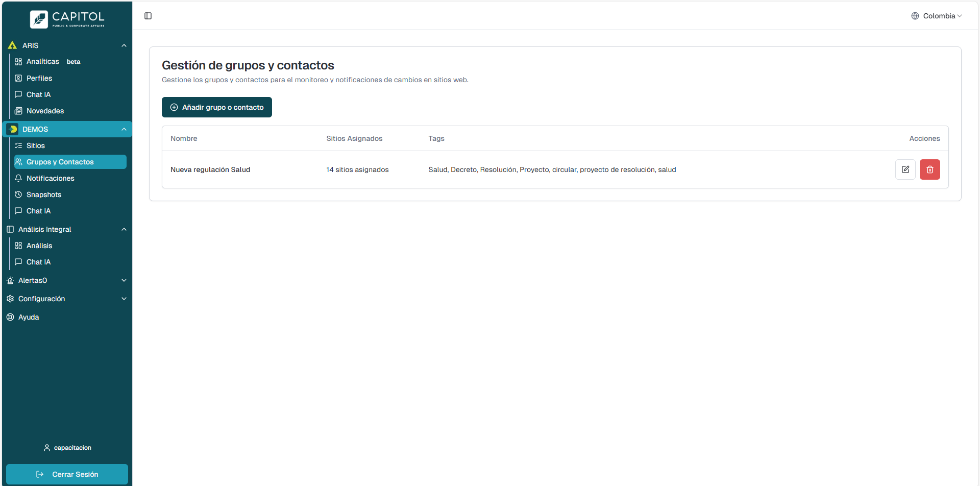Collapse the ARIS section
The width and height of the screenshot is (980, 486).
124,45
